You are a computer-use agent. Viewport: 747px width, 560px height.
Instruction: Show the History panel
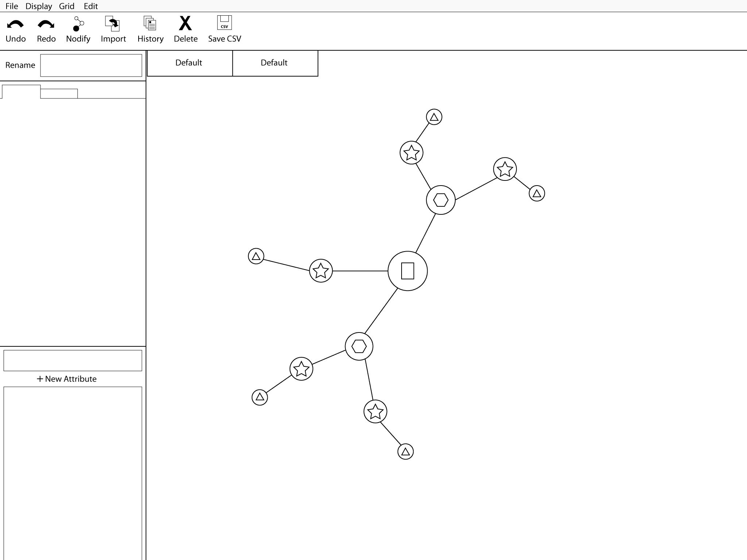pyautogui.click(x=150, y=27)
